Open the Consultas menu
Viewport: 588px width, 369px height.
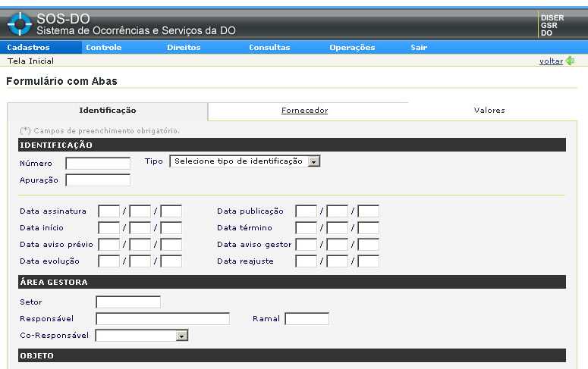pyautogui.click(x=269, y=47)
